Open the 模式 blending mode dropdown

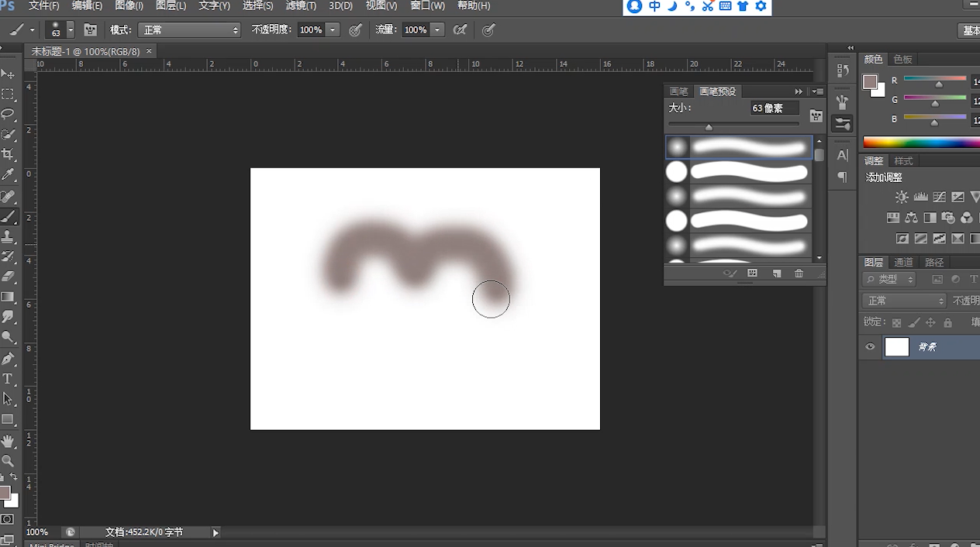[190, 29]
